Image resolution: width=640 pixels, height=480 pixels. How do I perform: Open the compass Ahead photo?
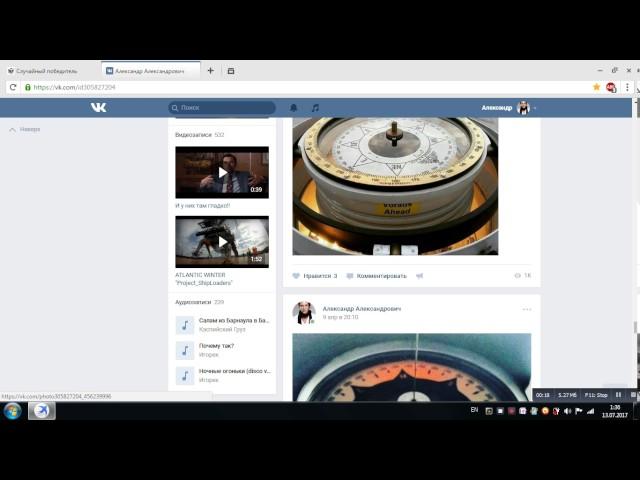395,186
